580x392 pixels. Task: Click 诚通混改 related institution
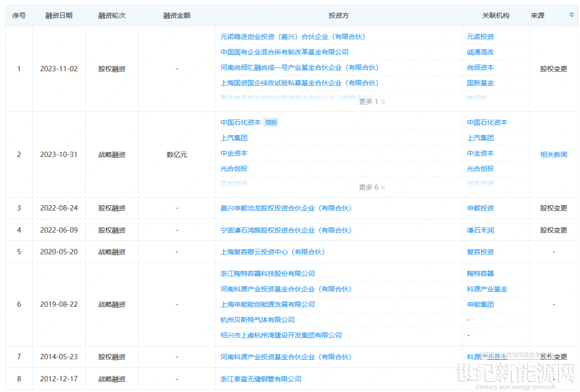(480, 52)
